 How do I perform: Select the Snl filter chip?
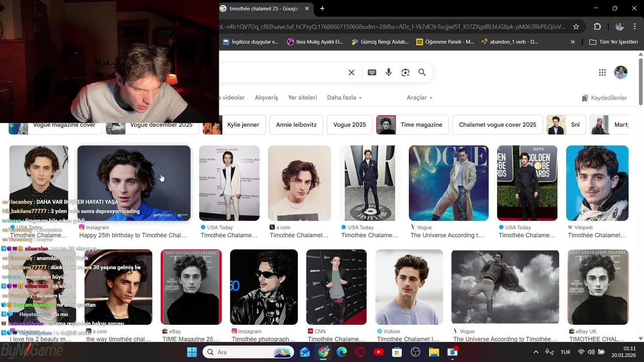pyautogui.click(x=567, y=125)
